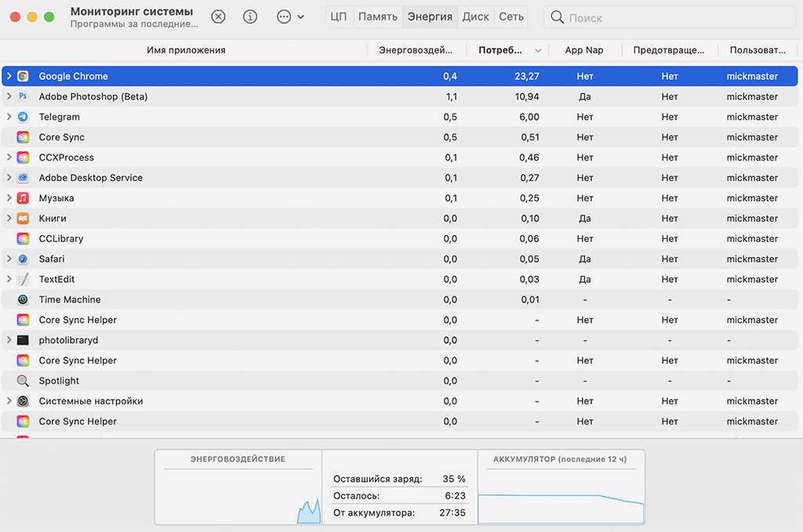Switch to the Память tab
The height and width of the screenshot is (532, 803).
[377, 16]
